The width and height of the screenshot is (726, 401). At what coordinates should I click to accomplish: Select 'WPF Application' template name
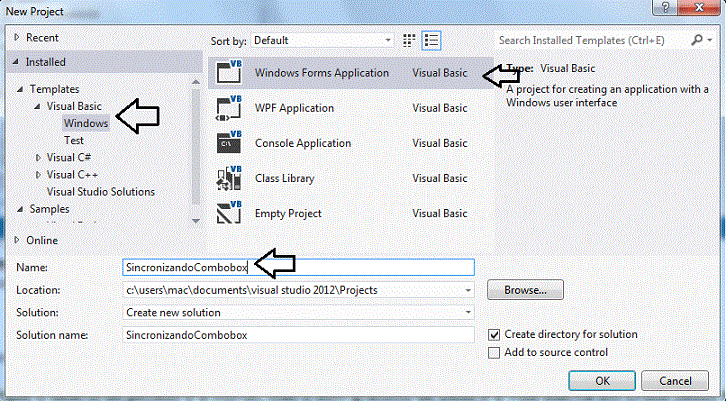point(294,108)
